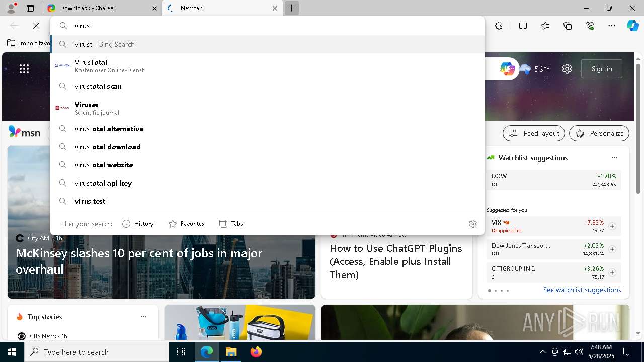The width and height of the screenshot is (644, 362).
Task: Open Feed layout options
Action: (x=534, y=133)
